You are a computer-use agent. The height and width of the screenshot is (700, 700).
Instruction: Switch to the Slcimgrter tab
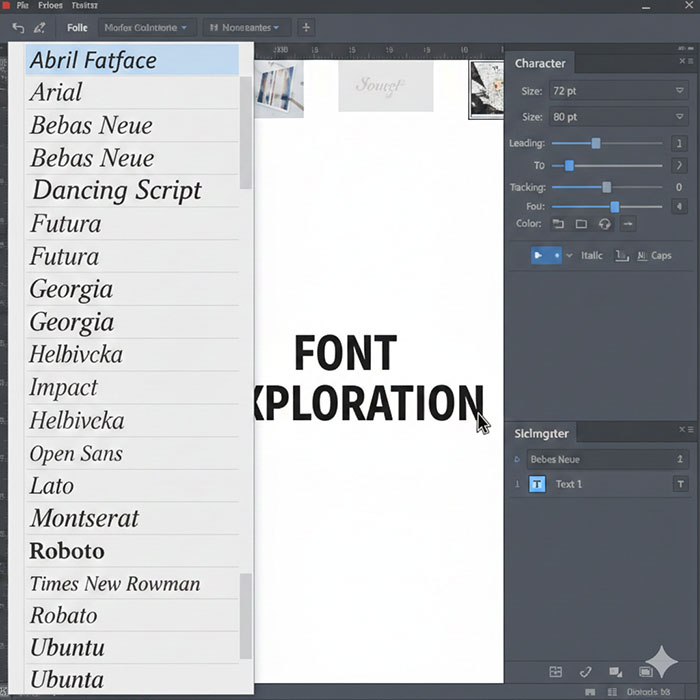coord(541,433)
